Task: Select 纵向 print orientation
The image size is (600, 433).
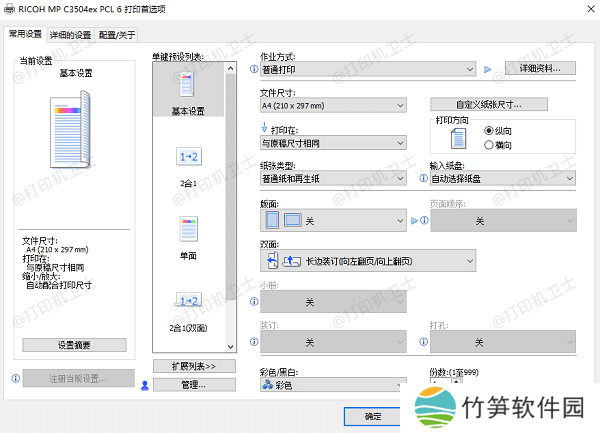Action: pos(489,131)
